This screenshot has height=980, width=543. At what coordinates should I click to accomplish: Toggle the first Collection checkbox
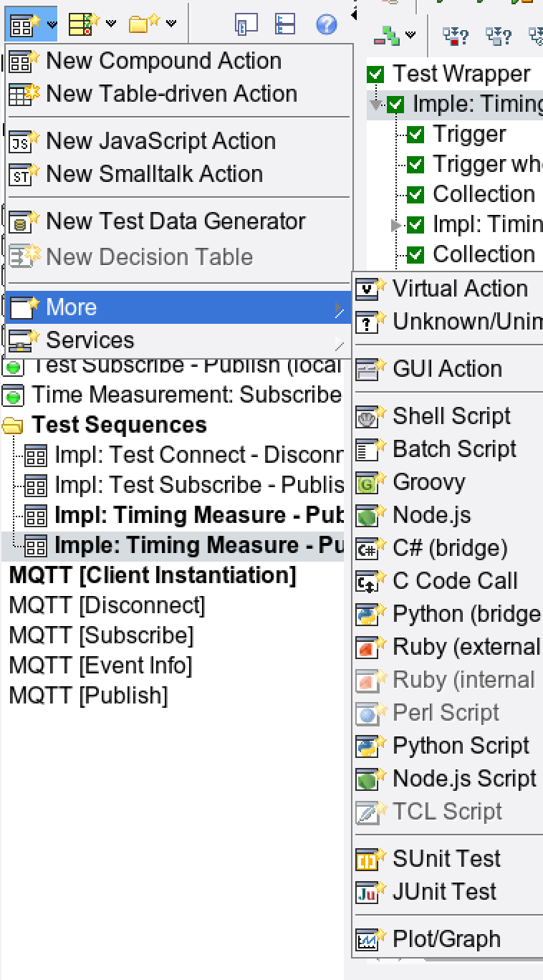tap(415, 195)
